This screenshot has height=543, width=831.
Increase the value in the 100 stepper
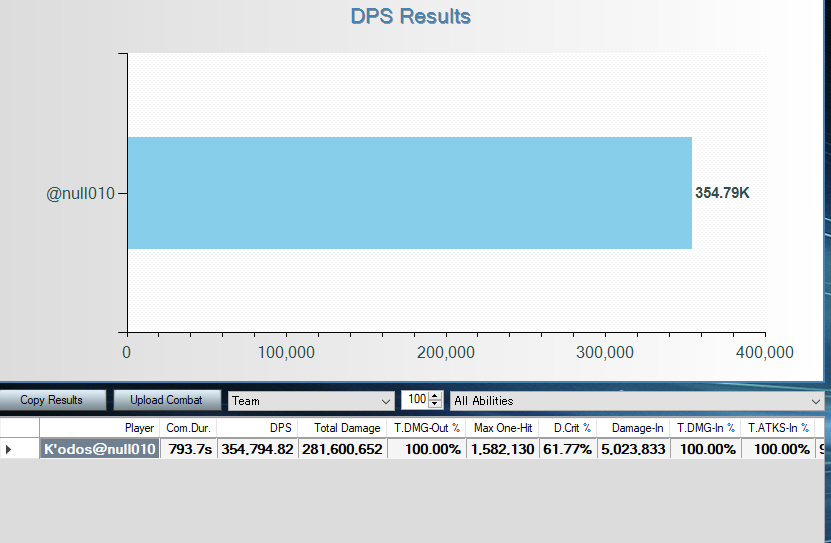(435, 396)
